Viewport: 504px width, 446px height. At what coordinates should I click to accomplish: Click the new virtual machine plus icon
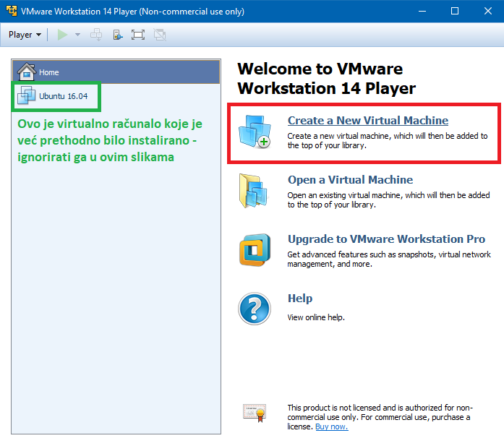(255, 132)
